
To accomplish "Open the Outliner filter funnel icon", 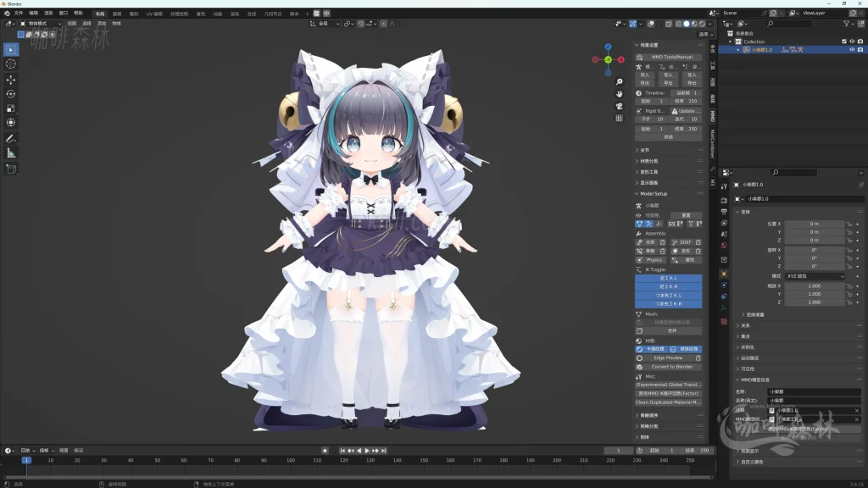I will pyautogui.click(x=846, y=24).
